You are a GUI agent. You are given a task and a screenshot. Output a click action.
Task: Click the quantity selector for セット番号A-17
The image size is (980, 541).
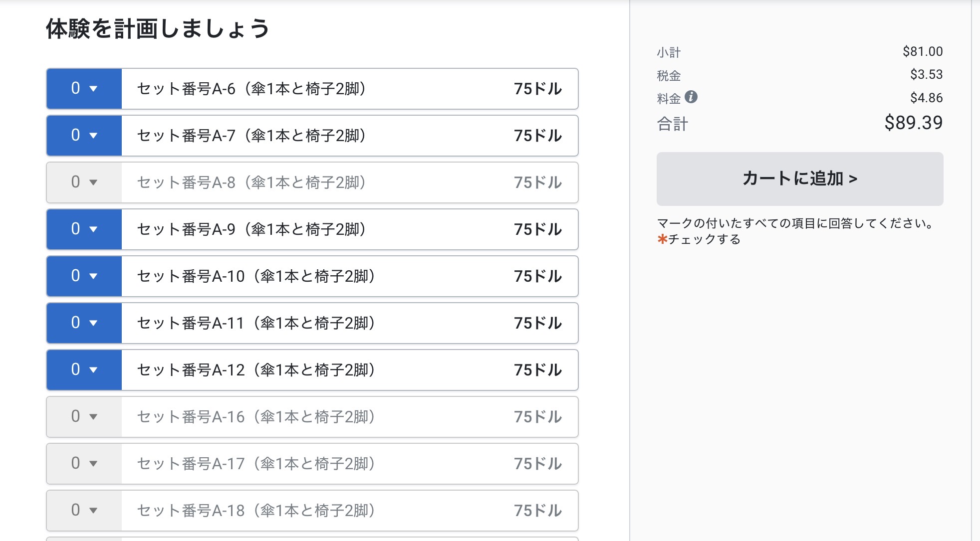[x=83, y=464]
